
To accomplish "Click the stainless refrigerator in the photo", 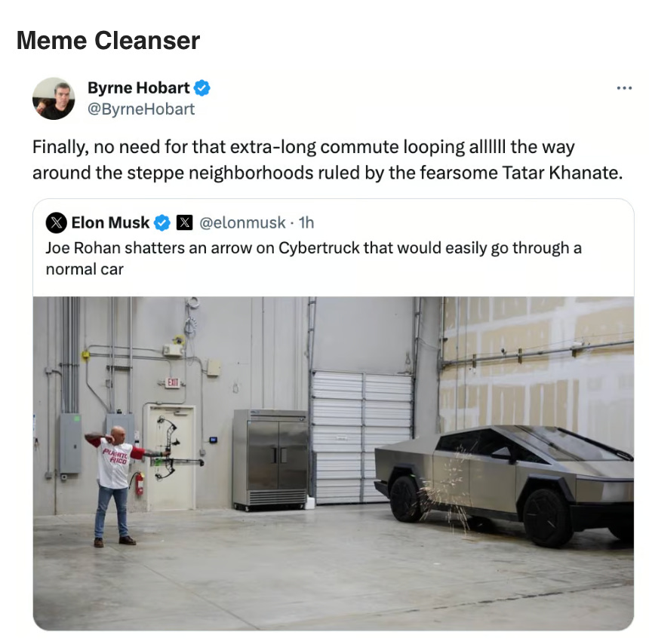I will (x=270, y=458).
